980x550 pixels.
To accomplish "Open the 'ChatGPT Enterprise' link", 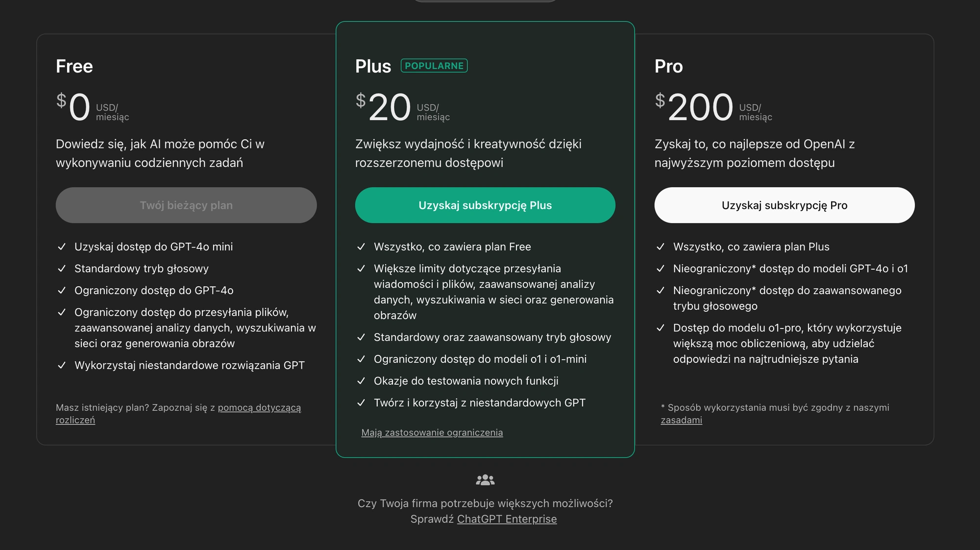I will (x=507, y=519).
